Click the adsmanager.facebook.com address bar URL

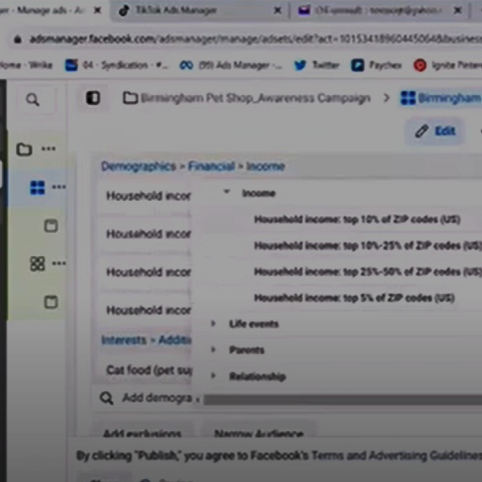pos(256,39)
